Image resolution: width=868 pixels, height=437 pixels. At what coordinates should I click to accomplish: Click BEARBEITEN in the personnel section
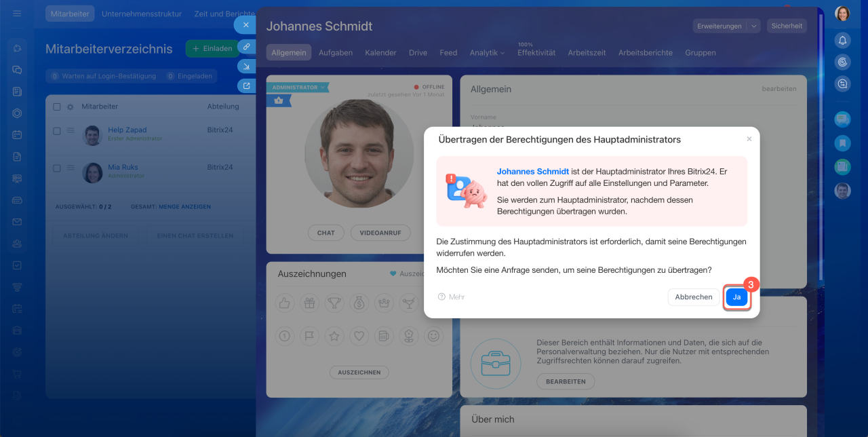[566, 381]
